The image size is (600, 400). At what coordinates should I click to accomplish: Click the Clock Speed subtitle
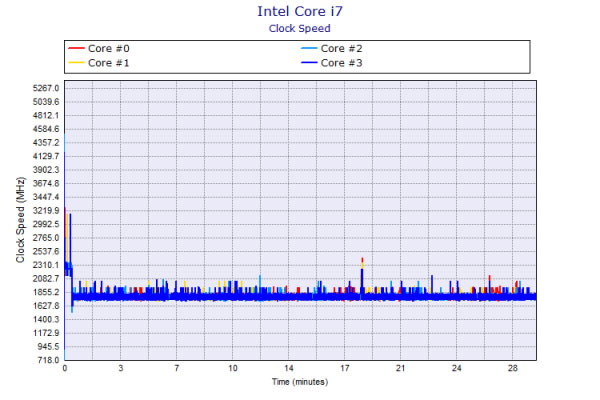point(300,29)
